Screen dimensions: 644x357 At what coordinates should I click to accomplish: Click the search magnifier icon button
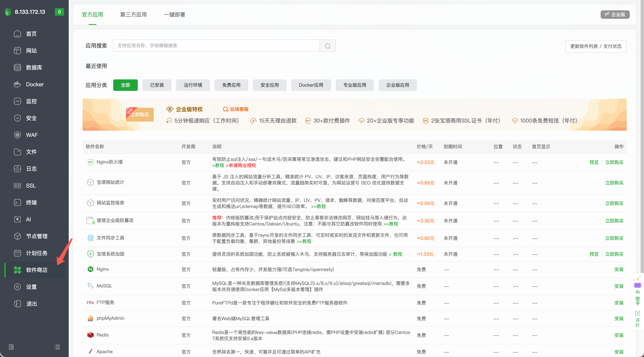point(328,46)
